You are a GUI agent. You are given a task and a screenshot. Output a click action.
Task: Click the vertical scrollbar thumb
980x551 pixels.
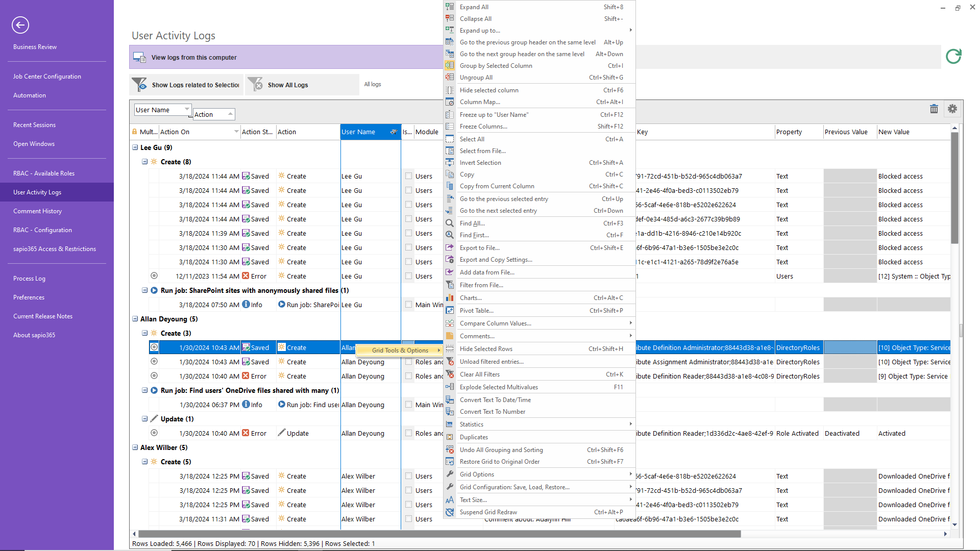click(x=954, y=188)
